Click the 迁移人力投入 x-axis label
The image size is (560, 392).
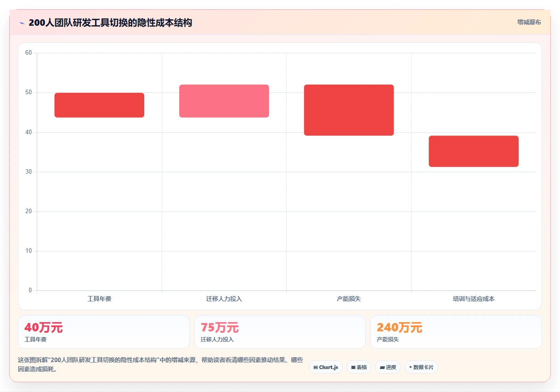point(224,299)
